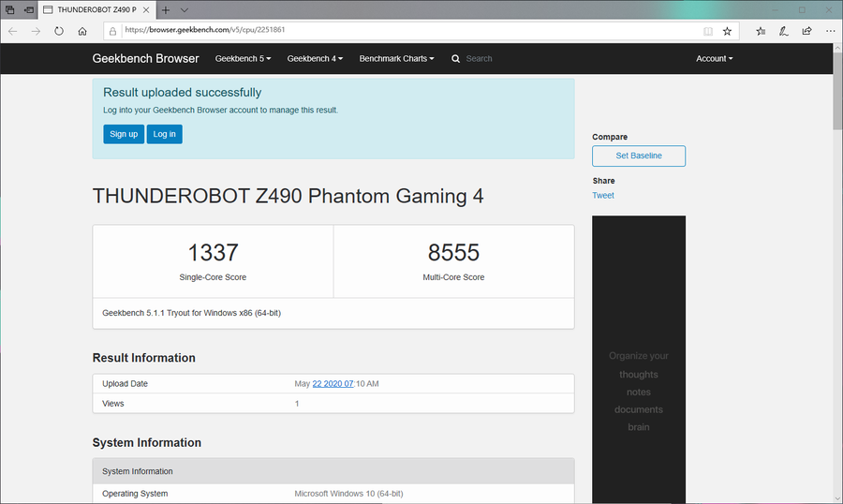This screenshot has width=843, height=504.
Task: Click the back navigation arrow
Action: pos(12,30)
